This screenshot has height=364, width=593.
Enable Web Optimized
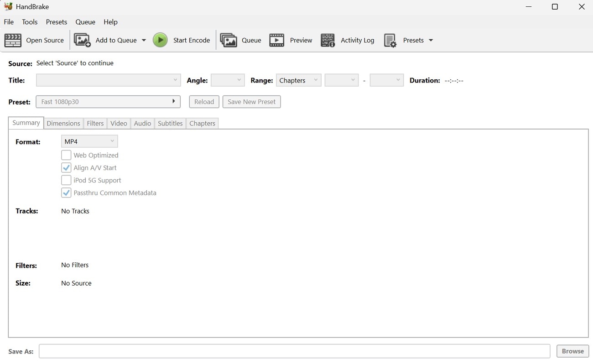tap(66, 155)
